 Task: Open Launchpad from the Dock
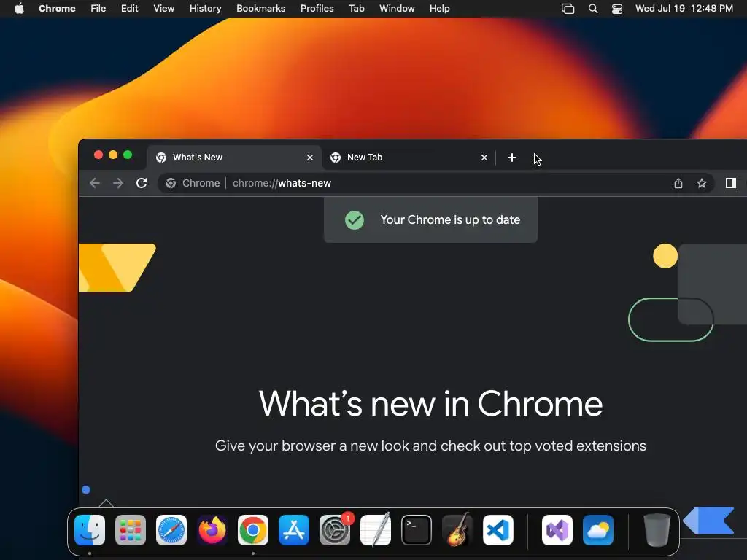click(131, 530)
